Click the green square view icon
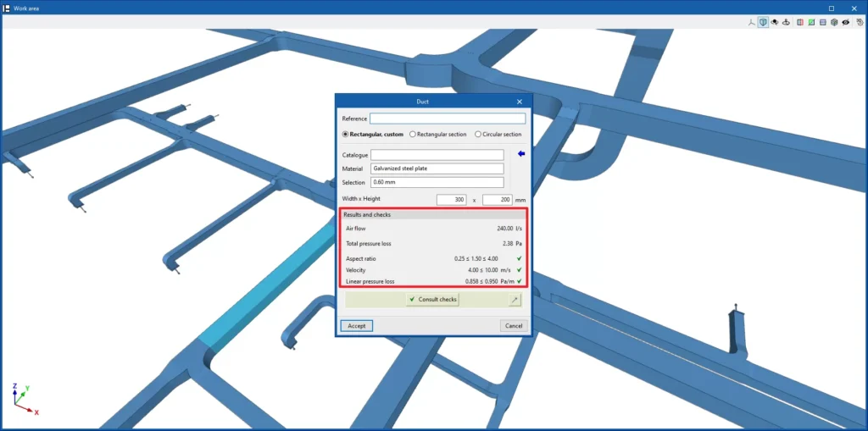Image resolution: width=868 pixels, height=431 pixels. [x=811, y=23]
